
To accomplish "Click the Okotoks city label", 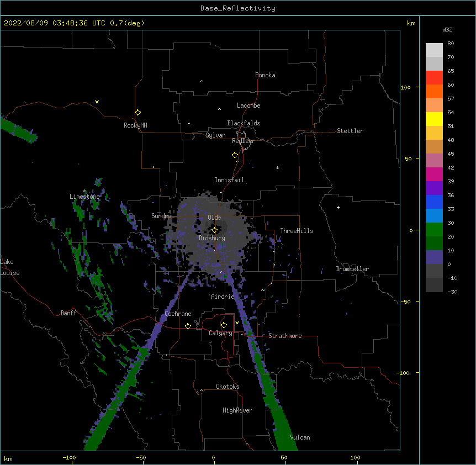I will point(228,387).
